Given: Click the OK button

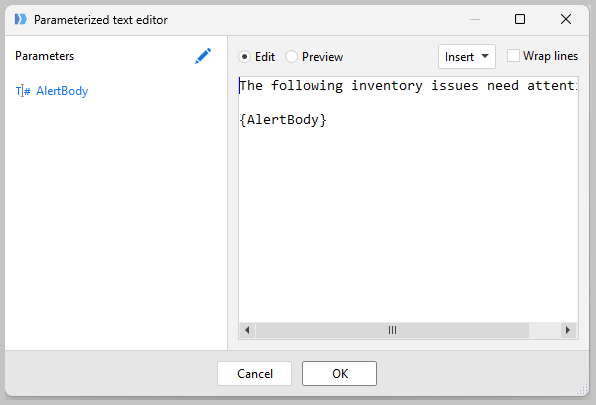Looking at the screenshot, I should pyautogui.click(x=339, y=373).
